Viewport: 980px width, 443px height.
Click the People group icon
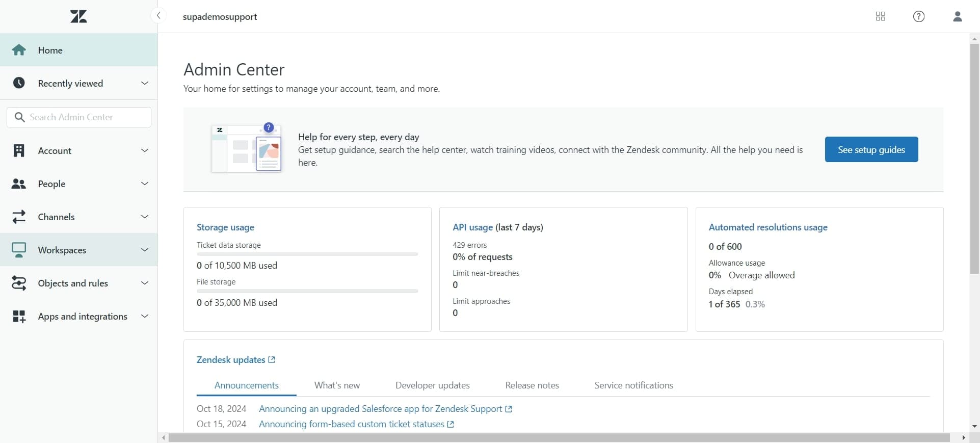point(19,184)
